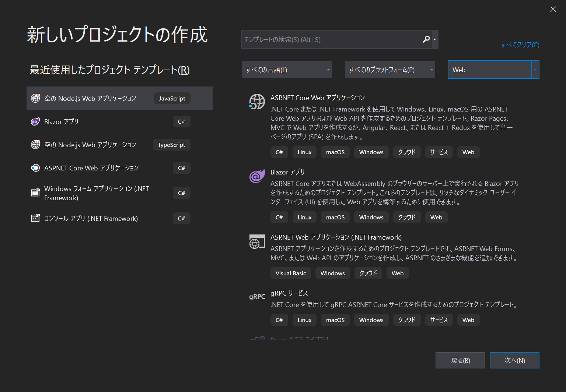
Task: Click the C# badge beside コンソール アプリ
Action: (182, 218)
